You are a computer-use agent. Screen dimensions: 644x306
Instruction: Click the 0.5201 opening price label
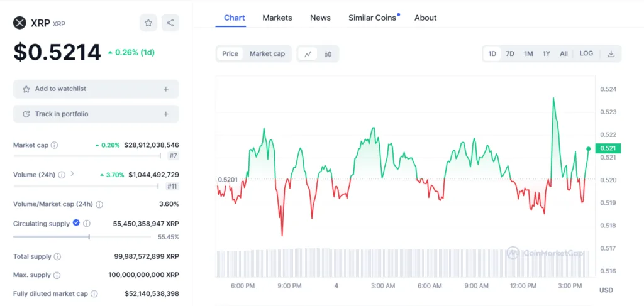pyautogui.click(x=228, y=180)
